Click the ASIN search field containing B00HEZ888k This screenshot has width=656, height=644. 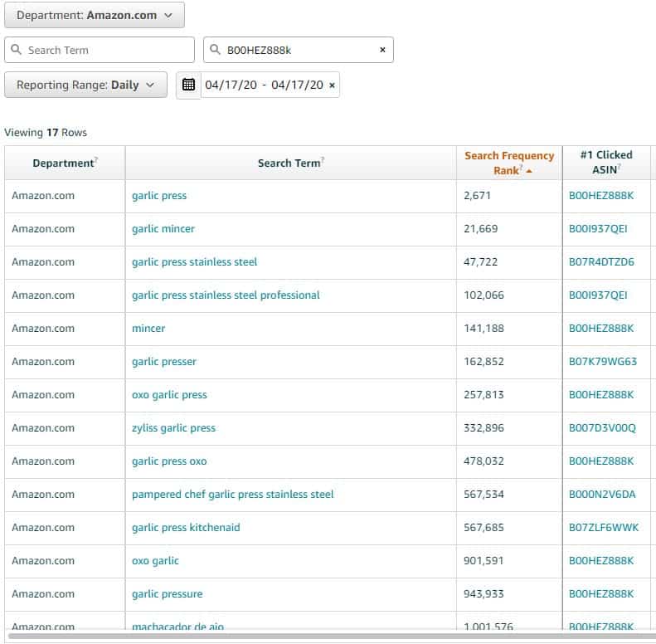(299, 51)
